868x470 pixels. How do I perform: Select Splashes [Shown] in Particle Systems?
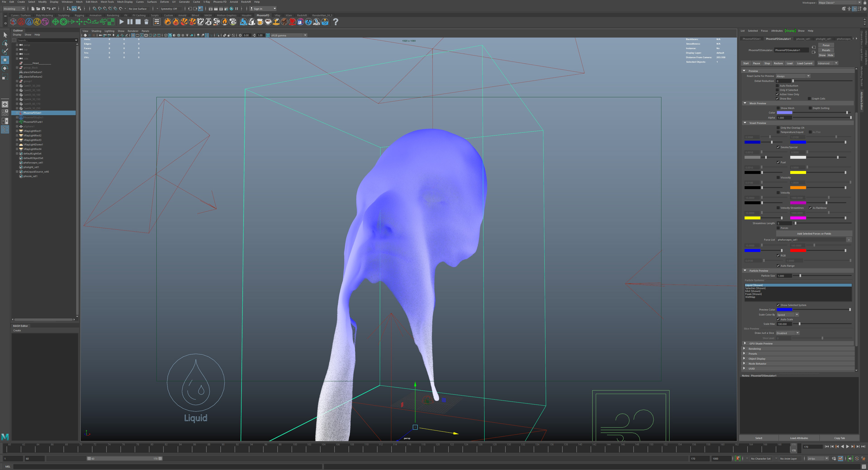point(755,288)
